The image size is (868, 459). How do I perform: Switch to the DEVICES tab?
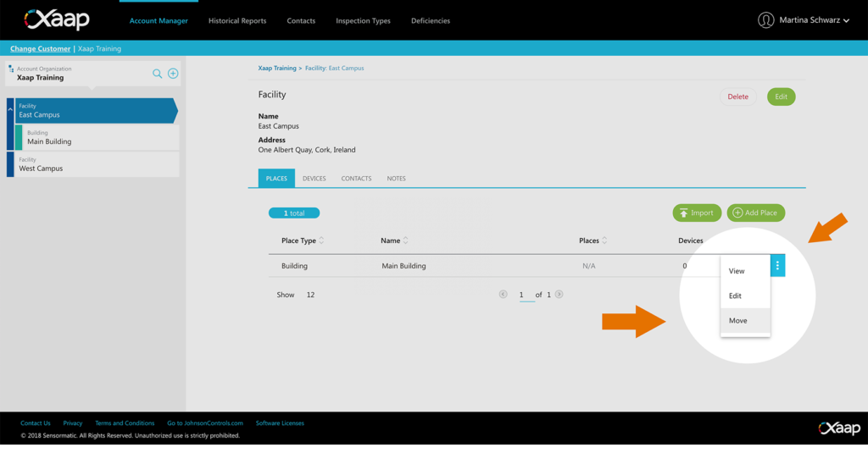click(314, 179)
